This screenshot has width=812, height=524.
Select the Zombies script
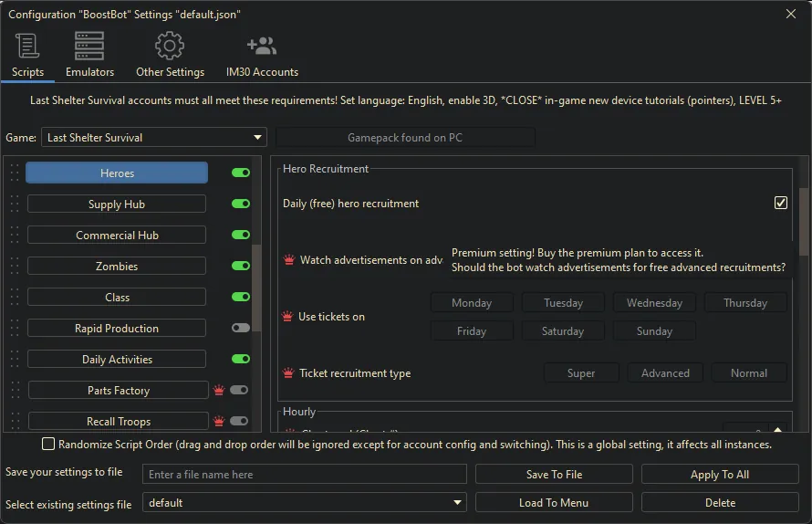click(x=117, y=266)
